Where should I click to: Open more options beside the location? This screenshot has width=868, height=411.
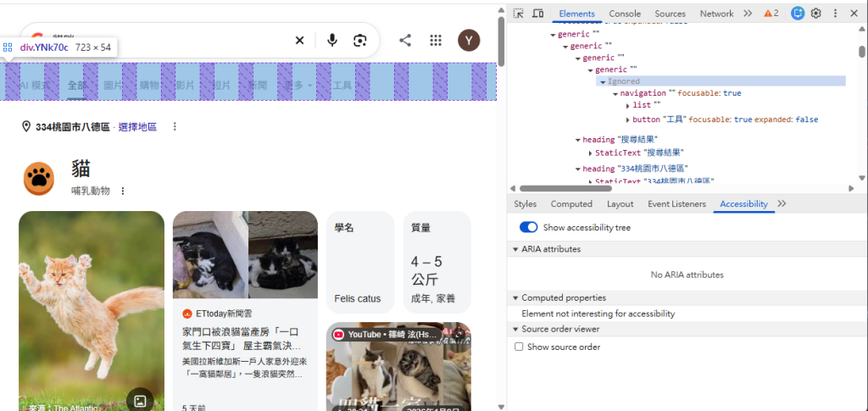(175, 126)
